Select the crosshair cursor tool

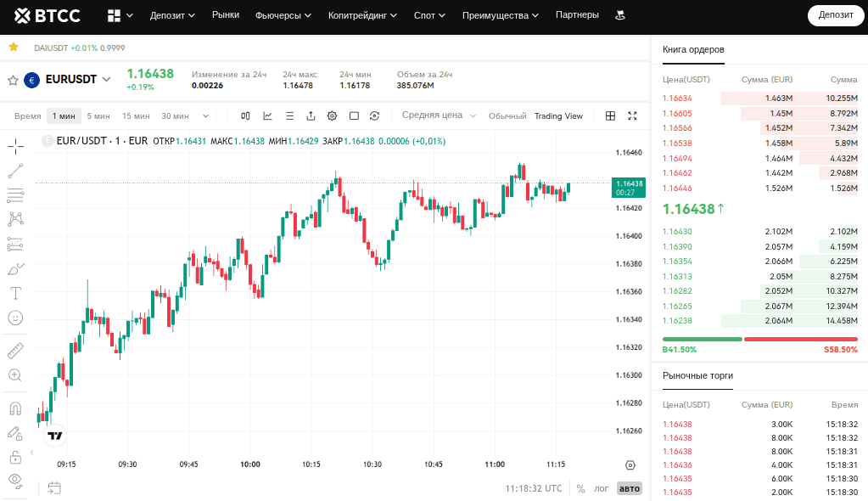[15, 146]
